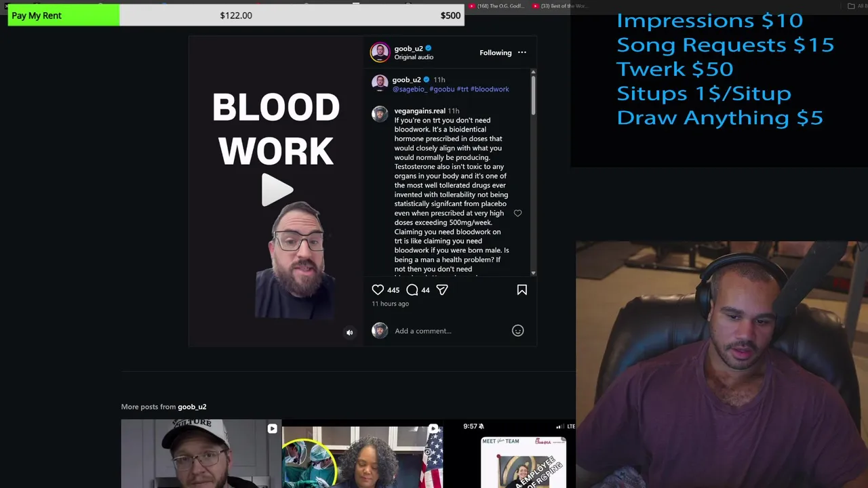The height and width of the screenshot is (488, 868).
Task: Open comments via speech bubble icon
Action: click(412, 290)
